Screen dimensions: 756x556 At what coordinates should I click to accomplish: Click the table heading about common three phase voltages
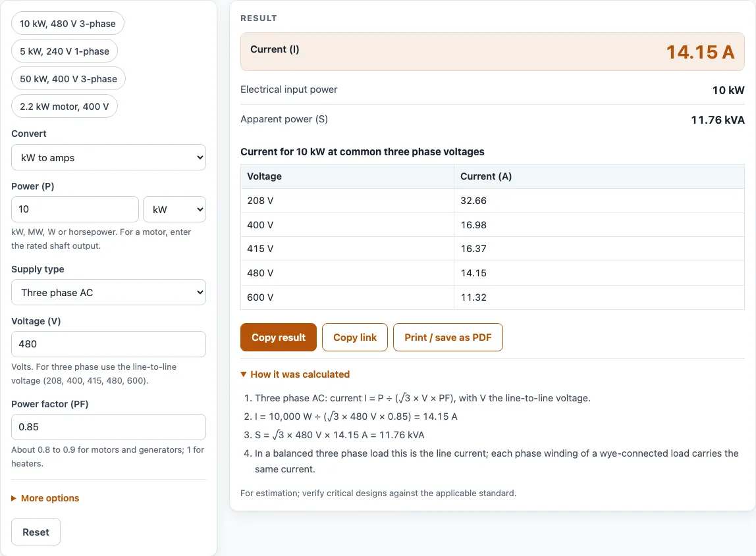click(362, 152)
